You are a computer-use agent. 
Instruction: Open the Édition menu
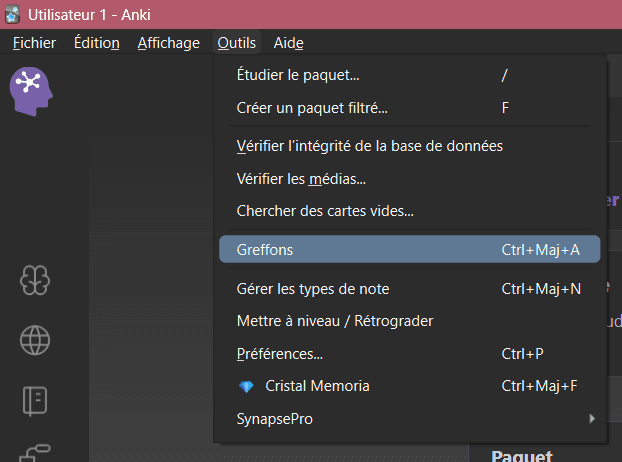[96, 42]
